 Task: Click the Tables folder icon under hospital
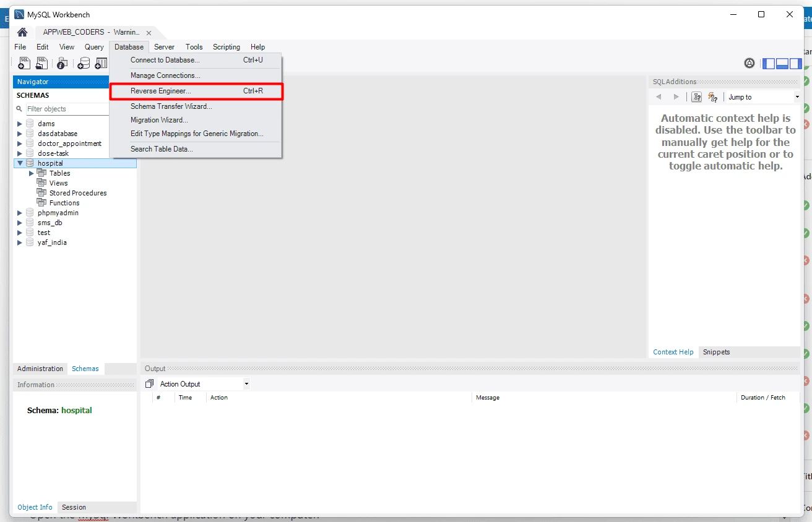[x=41, y=173]
